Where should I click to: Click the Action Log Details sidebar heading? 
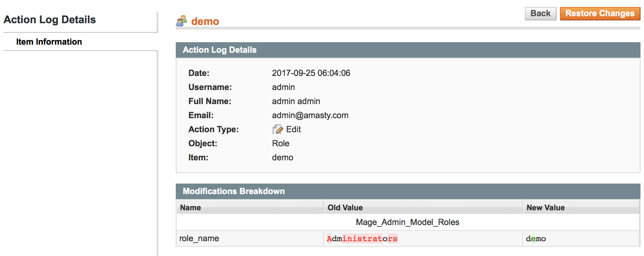coord(50,20)
